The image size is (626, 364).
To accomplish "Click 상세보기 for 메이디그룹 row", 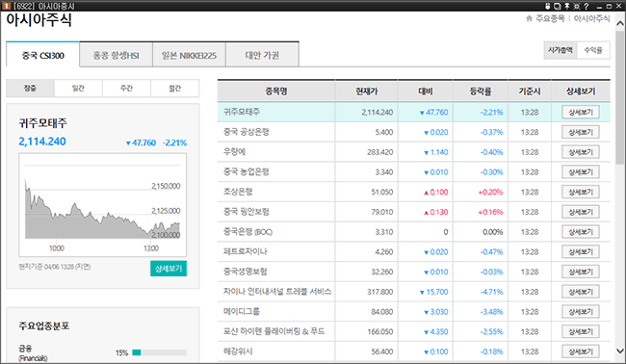I will (x=581, y=312).
